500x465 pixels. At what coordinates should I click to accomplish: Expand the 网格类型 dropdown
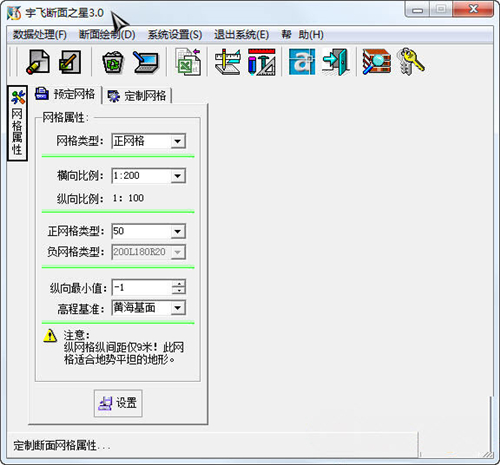(x=178, y=141)
